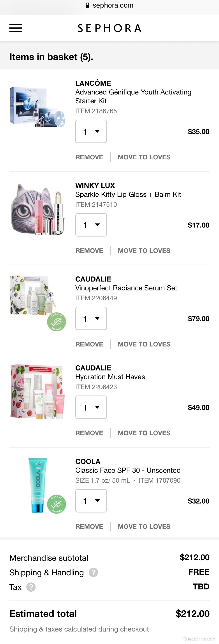Move Coola Classic Face SPF to Loves
Viewport: 219px width, 644px height.
tap(144, 527)
